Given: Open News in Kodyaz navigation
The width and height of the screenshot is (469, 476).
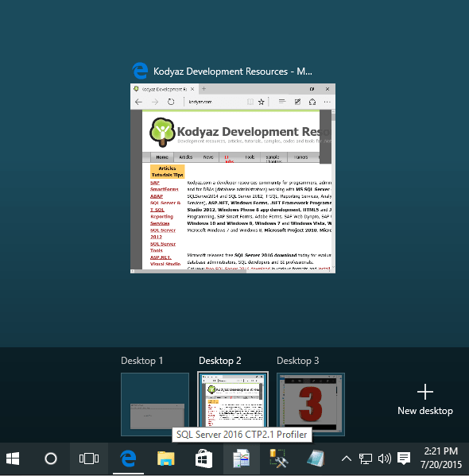Looking at the screenshot, I should click(x=208, y=157).
